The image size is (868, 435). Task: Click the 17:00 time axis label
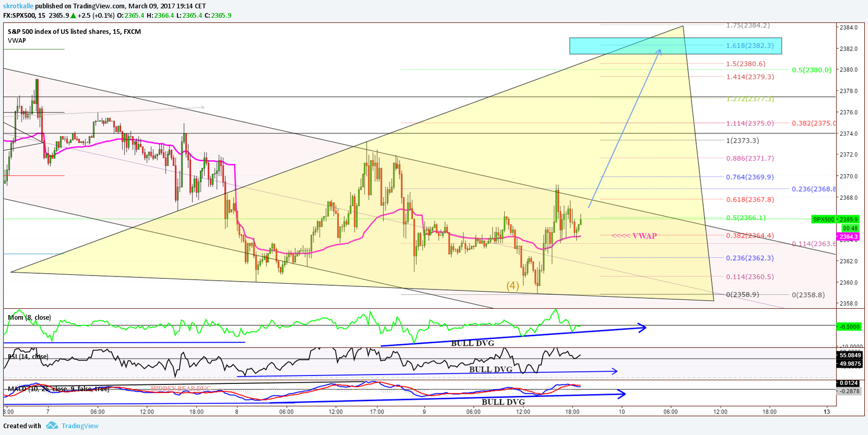click(x=377, y=412)
